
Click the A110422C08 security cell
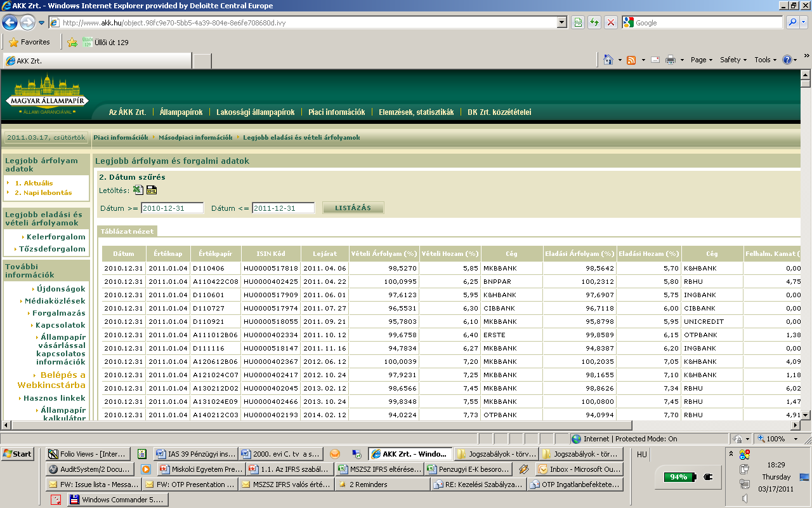pyautogui.click(x=216, y=281)
